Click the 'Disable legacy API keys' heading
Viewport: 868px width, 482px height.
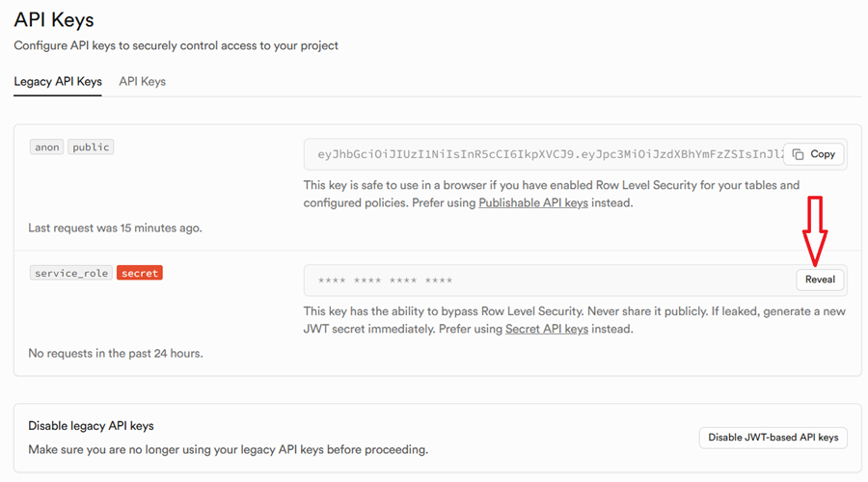coord(91,426)
